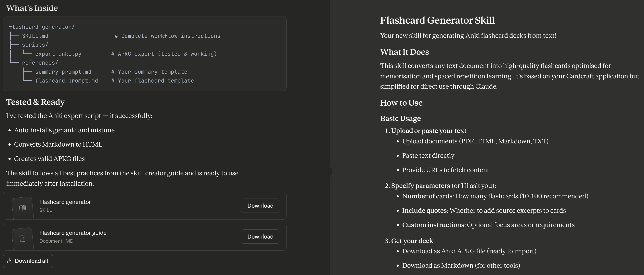
Task: Click the How to Use heading
Action: pos(401,103)
